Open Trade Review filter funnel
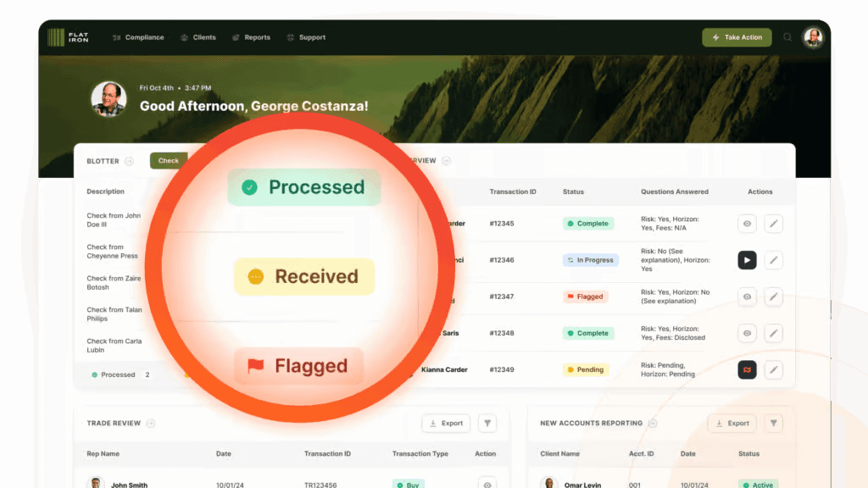Image resolution: width=868 pixels, height=488 pixels. 487,424
